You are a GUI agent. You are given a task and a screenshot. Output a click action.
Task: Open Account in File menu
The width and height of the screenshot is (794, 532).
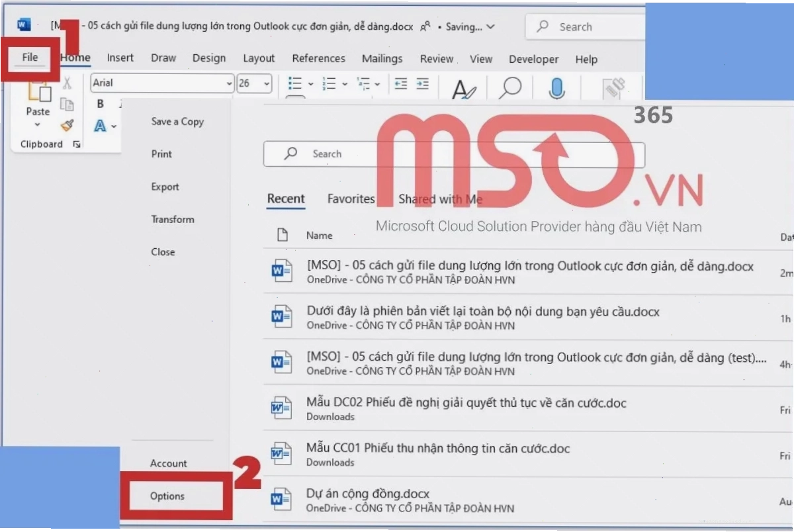coord(169,463)
